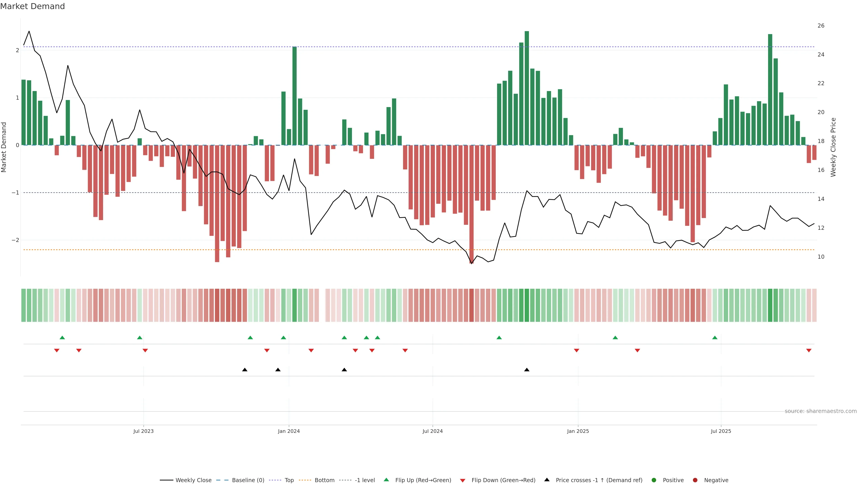Click the red Flip Down legend triangle
Image resolution: width=868 pixels, height=488 pixels.
tap(463, 480)
